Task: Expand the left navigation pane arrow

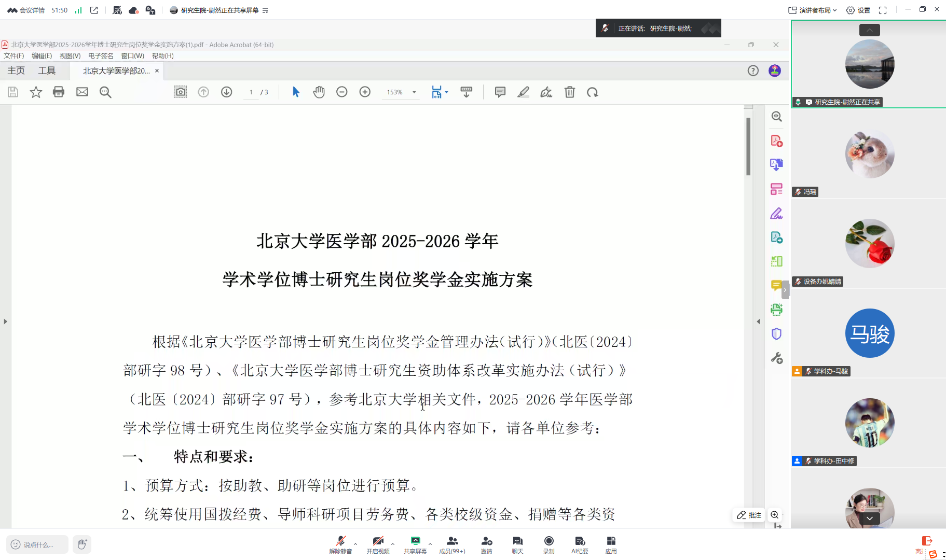Action: tap(5, 321)
